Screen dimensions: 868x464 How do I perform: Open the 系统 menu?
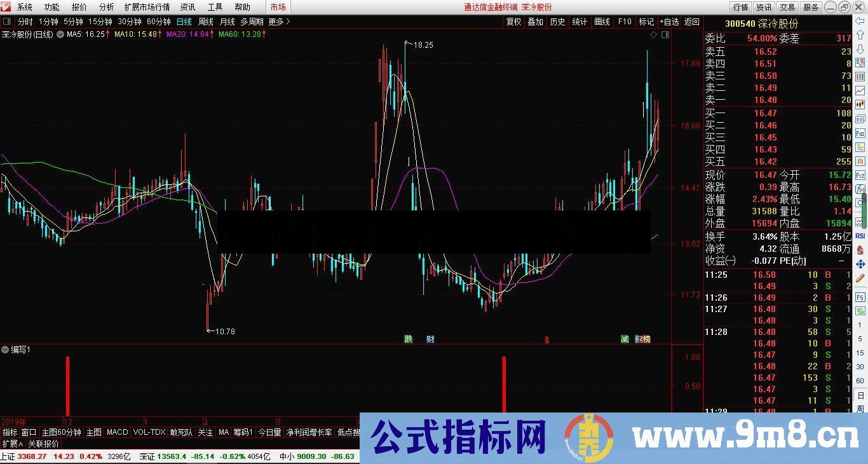click(24, 7)
